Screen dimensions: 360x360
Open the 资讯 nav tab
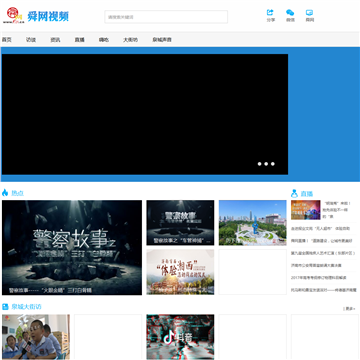(55, 40)
